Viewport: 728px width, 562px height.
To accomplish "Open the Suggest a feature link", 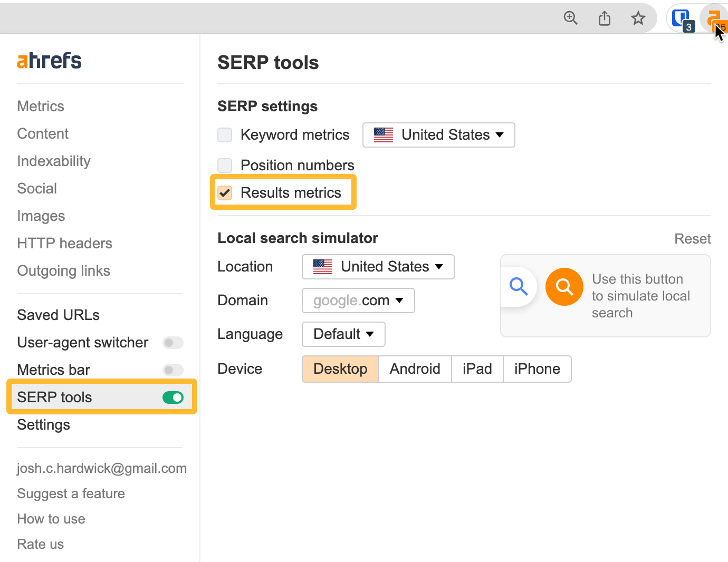I will [x=71, y=493].
